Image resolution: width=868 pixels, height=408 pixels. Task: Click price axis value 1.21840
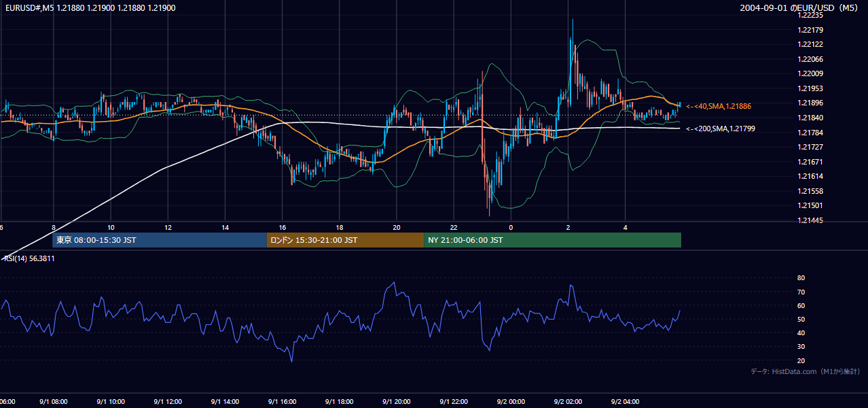click(810, 118)
